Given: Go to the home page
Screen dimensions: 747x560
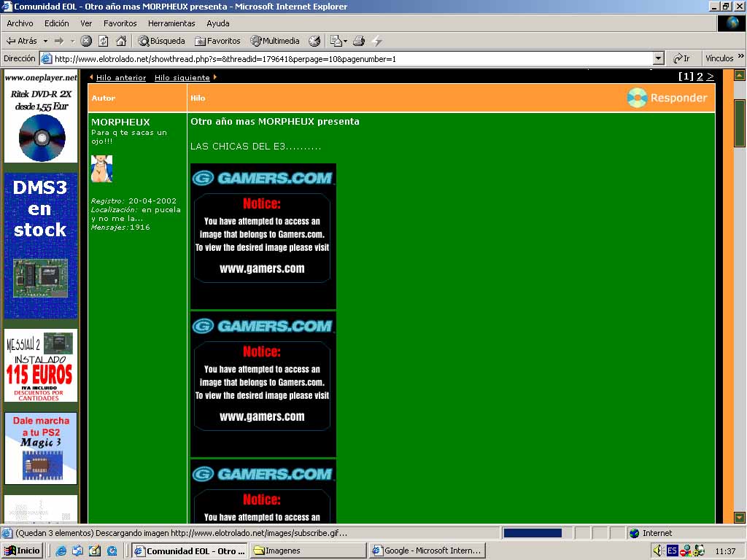Looking at the screenshot, I should (121, 41).
